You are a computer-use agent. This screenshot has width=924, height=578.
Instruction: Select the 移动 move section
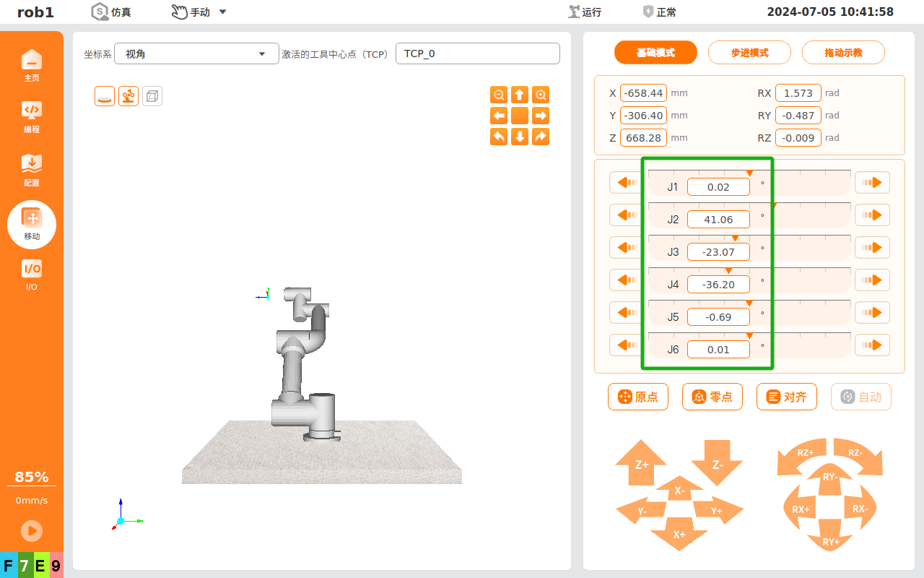click(32, 225)
